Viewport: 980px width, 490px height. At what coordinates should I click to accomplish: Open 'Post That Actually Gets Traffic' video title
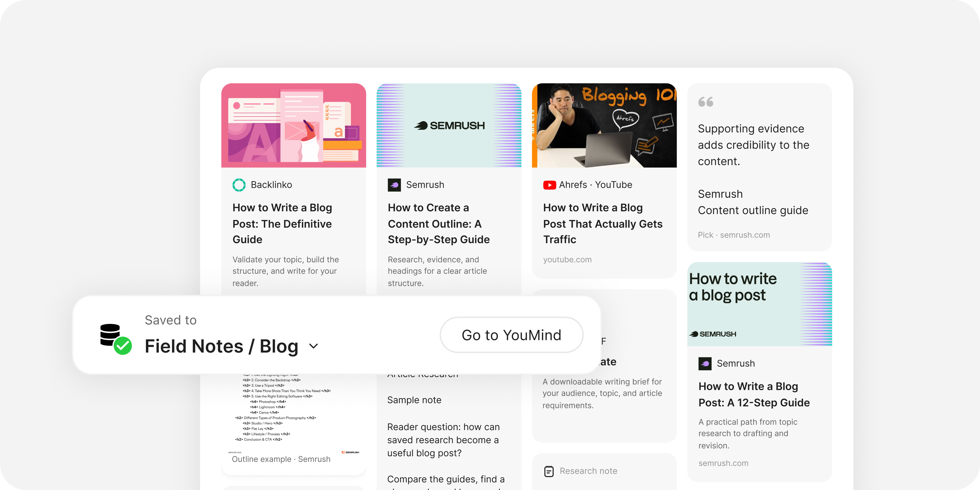pyautogui.click(x=603, y=224)
